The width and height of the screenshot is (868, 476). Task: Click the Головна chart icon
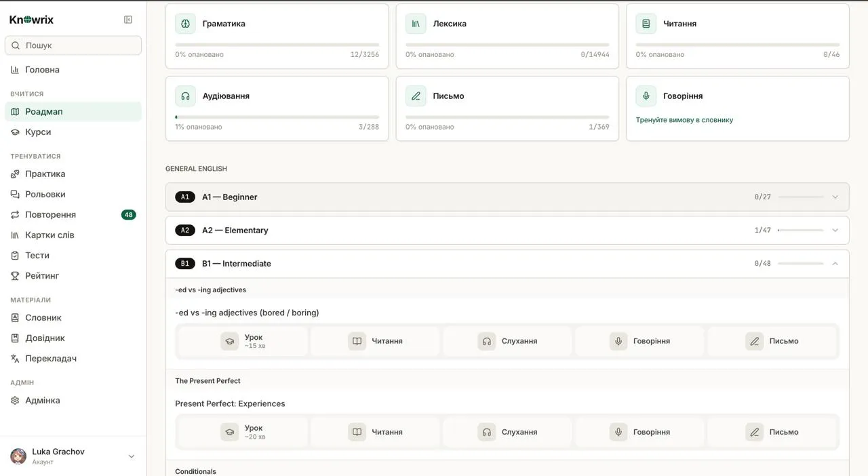pos(15,70)
